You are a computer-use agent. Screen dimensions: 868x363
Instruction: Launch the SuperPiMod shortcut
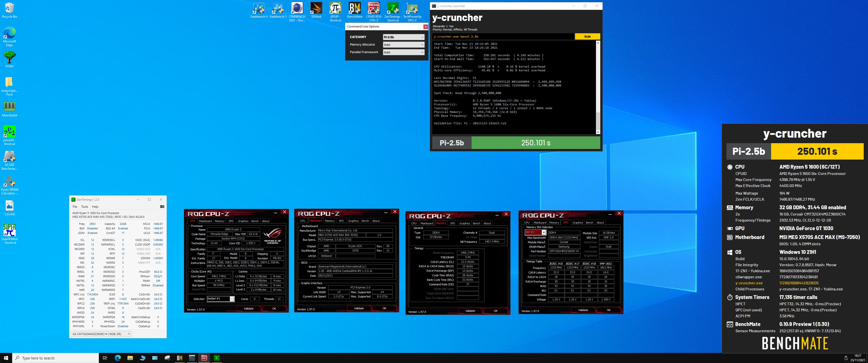pos(9,234)
